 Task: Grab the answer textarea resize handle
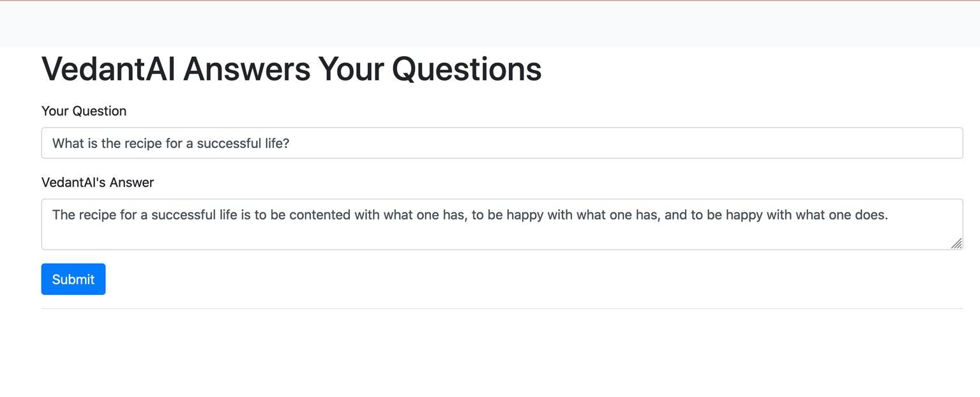(956, 243)
